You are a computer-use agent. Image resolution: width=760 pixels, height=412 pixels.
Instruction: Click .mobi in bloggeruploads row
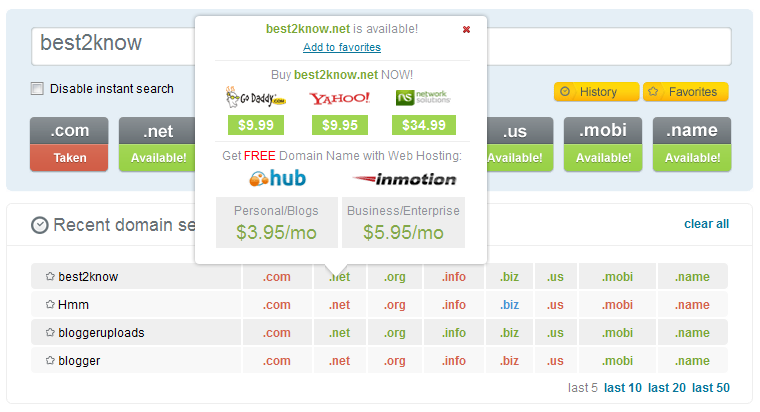click(618, 333)
